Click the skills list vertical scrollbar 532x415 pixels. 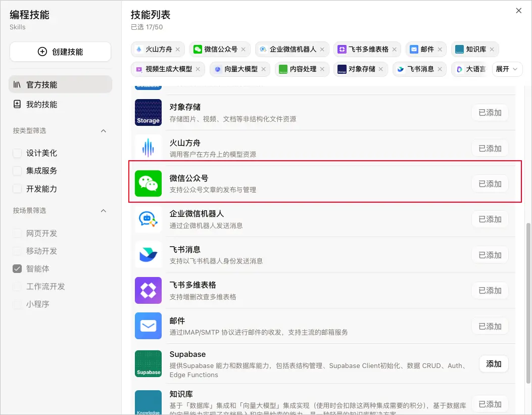[x=528, y=303]
